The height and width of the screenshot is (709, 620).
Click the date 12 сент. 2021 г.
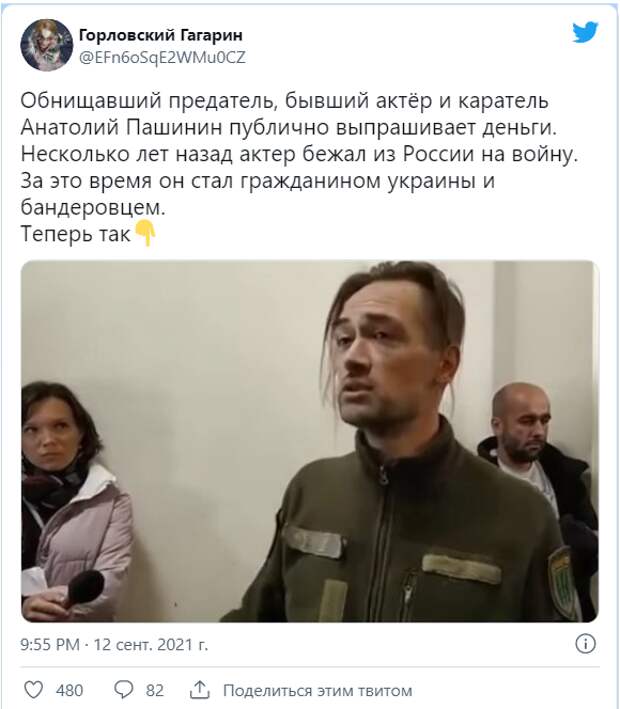[x=151, y=644]
